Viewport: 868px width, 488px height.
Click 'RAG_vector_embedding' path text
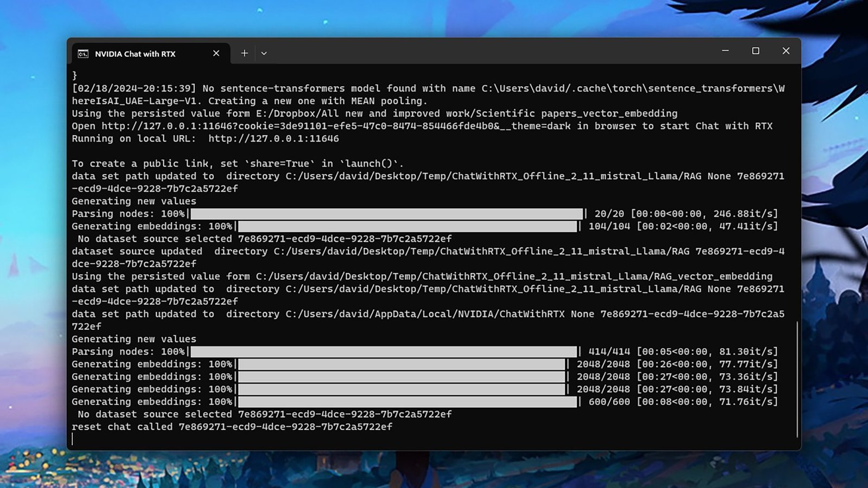point(713,276)
